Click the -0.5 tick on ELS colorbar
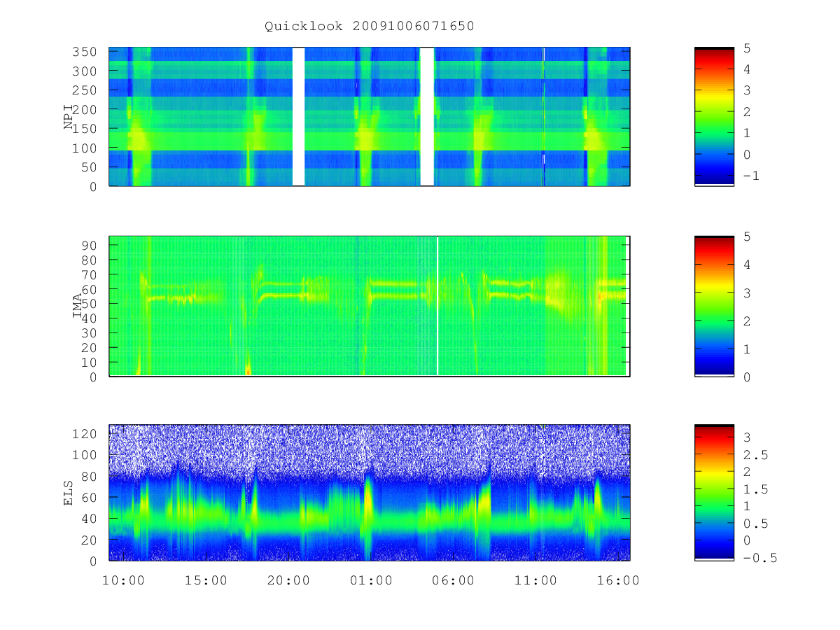The width and height of the screenshot is (840, 630). 759,558
